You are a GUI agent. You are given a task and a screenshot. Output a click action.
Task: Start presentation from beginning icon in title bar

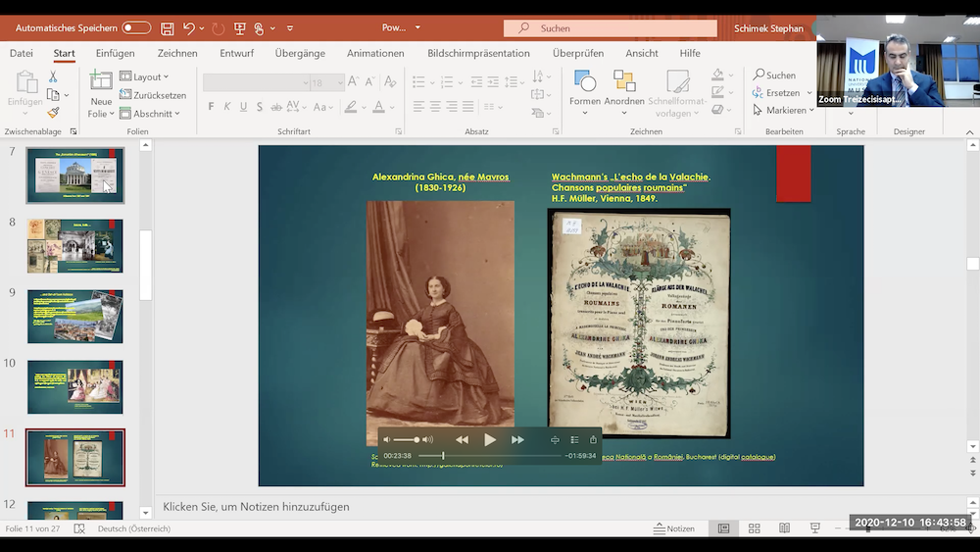click(x=239, y=28)
